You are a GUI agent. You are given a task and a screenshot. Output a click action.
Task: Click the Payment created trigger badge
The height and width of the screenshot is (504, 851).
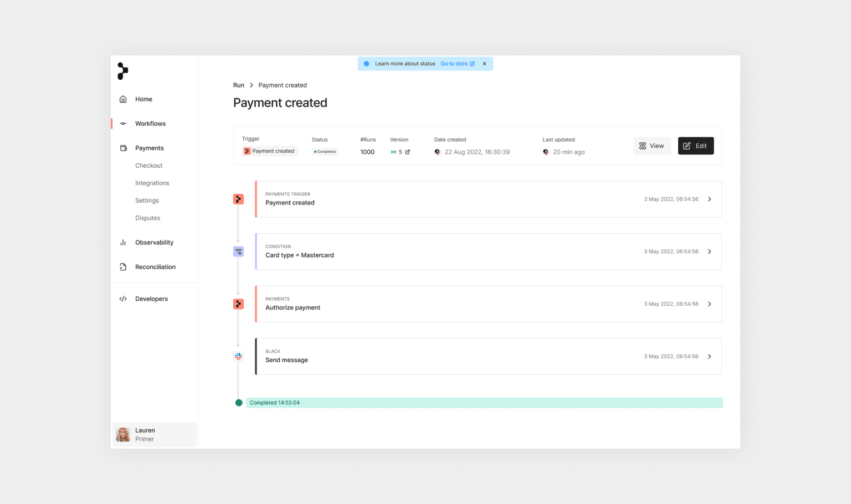(x=270, y=151)
